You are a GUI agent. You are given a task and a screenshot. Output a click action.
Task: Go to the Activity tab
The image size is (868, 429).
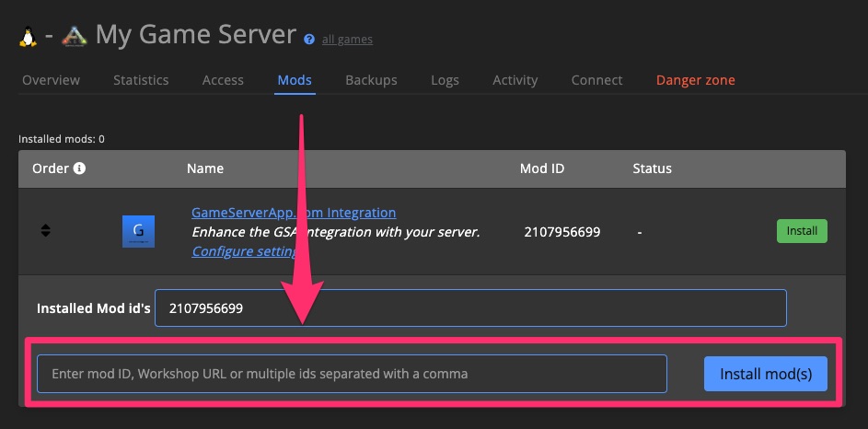pos(515,80)
